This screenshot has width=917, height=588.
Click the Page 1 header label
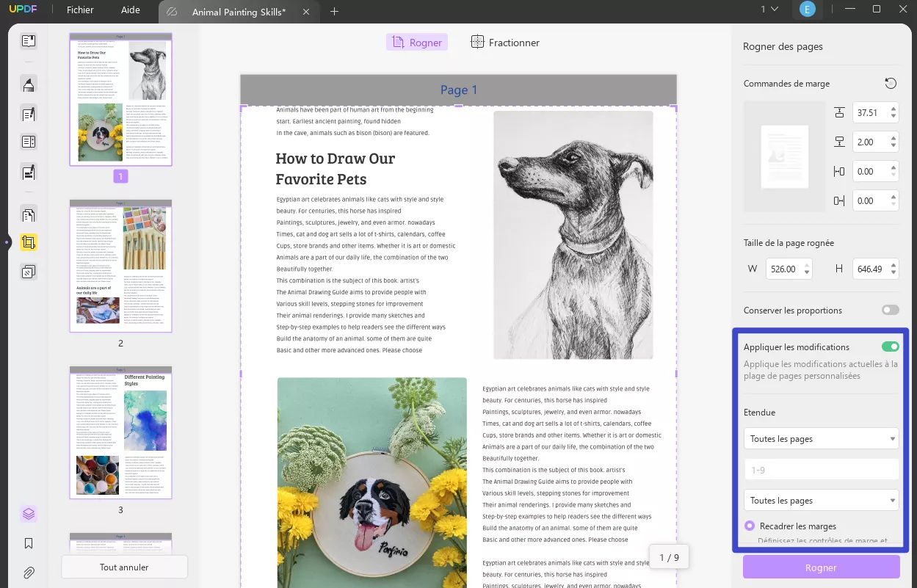coord(459,90)
